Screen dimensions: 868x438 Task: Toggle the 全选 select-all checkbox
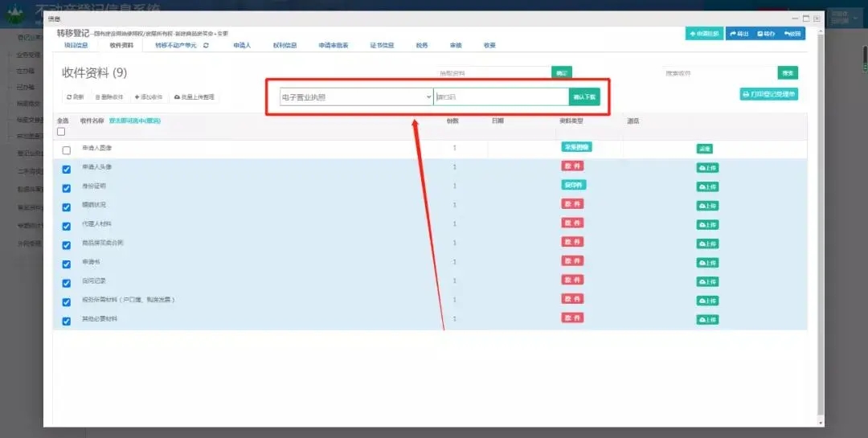coord(61,132)
